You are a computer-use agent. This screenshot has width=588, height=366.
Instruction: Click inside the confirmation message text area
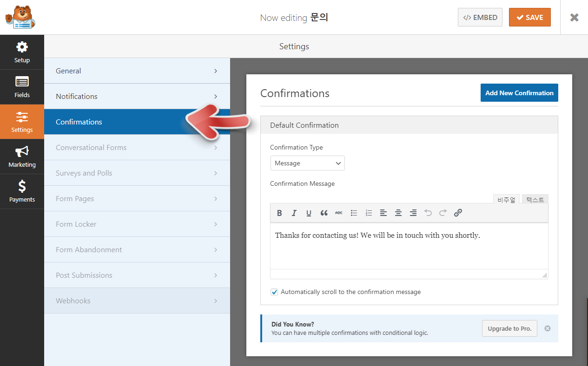coord(409,246)
